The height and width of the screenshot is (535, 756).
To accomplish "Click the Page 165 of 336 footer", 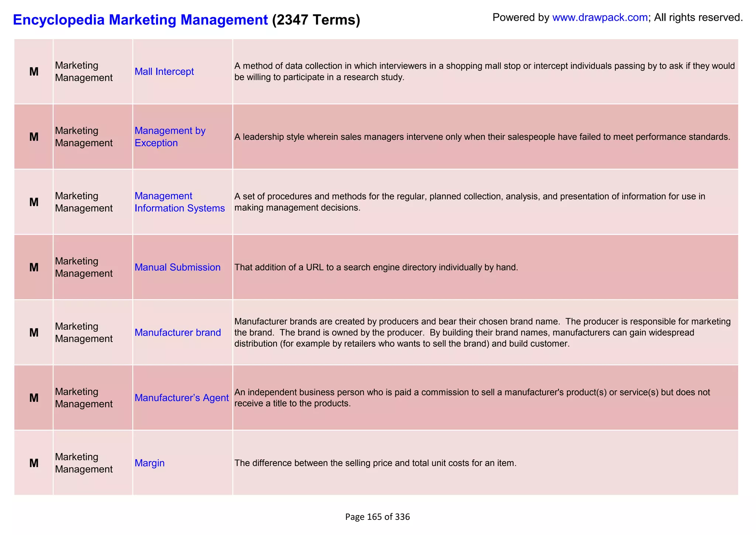I will [x=378, y=517].
